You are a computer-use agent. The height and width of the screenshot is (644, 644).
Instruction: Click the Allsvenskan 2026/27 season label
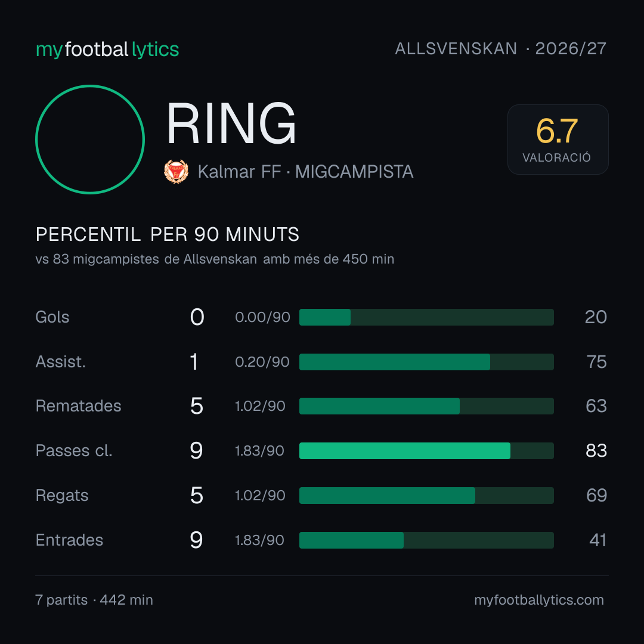coord(500,49)
